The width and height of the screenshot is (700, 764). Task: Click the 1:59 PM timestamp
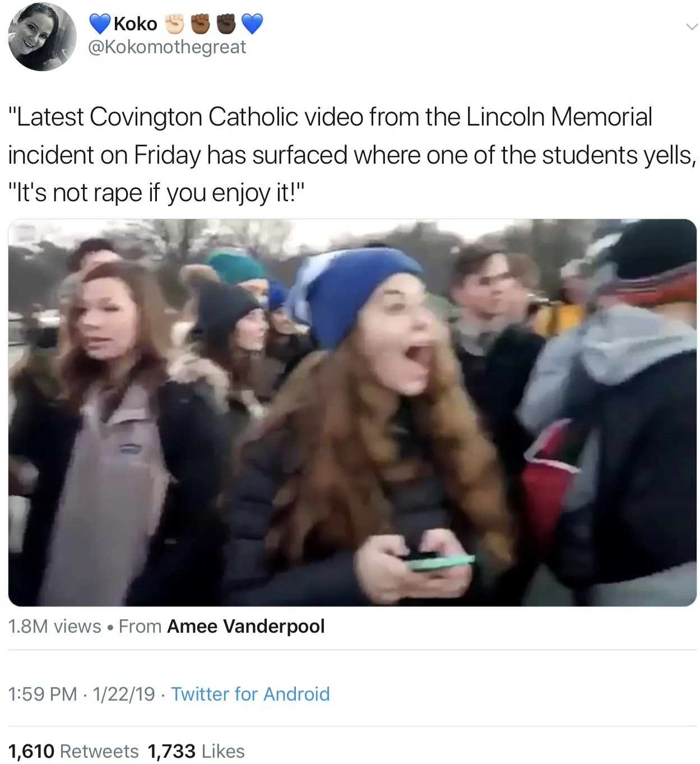(x=43, y=694)
